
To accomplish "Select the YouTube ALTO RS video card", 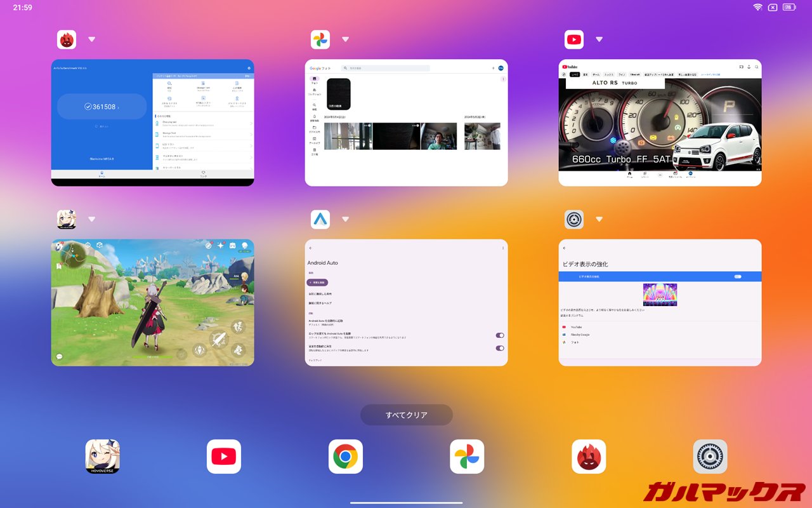I will (x=660, y=124).
